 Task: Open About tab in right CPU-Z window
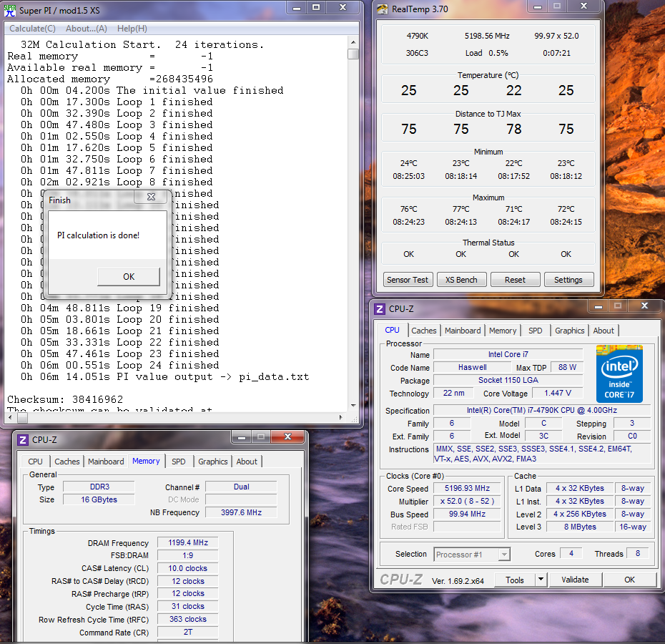point(604,331)
